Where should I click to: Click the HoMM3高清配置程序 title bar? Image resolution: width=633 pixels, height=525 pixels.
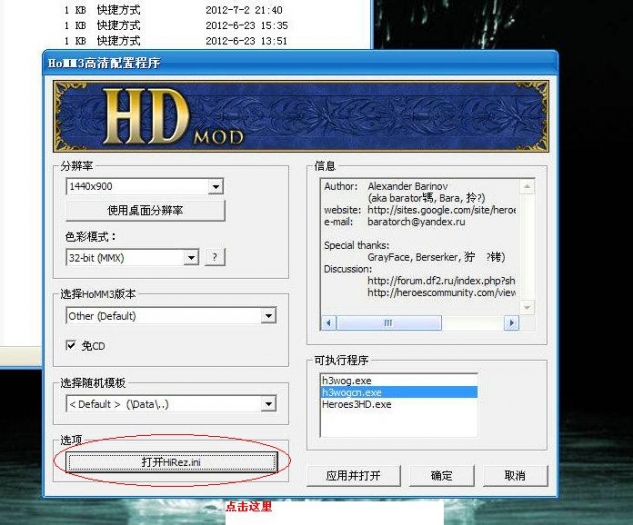tap(301, 63)
